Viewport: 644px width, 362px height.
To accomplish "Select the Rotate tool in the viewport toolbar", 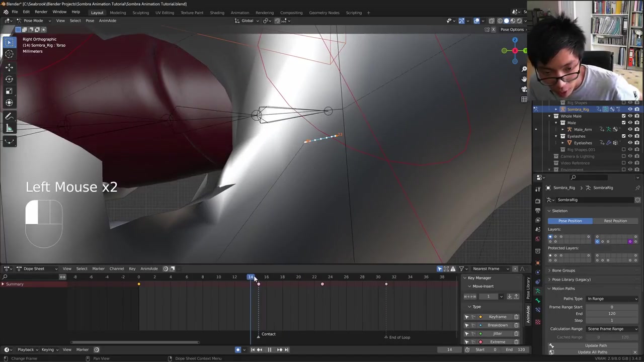I will [9, 79].
